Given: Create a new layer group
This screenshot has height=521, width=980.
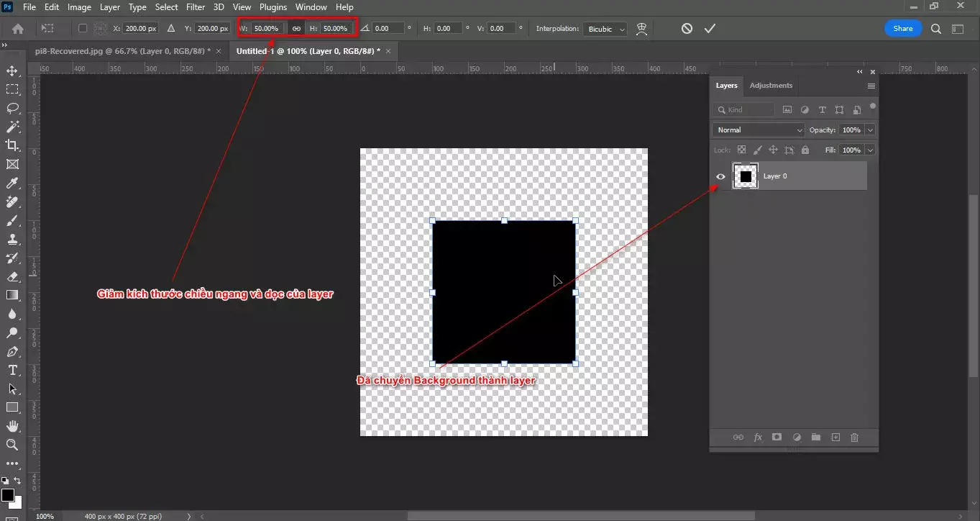Looking at the screenshot, I should [x=815, y=437].
